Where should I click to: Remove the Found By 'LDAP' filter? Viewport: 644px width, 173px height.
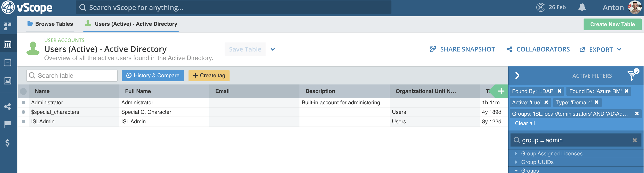(x=559, y=91)
